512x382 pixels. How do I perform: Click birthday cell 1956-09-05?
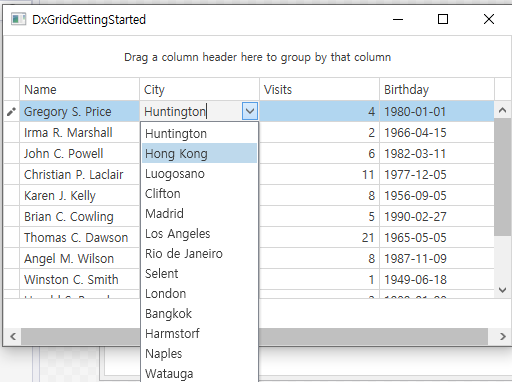pos(437,195)
